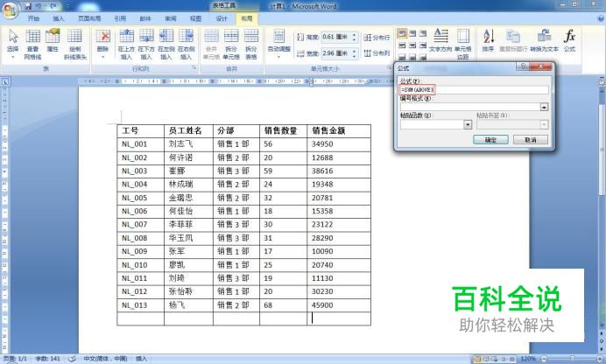Switch to the 审阅 (Review) tab
606x364 pixels.
point(171,18)
